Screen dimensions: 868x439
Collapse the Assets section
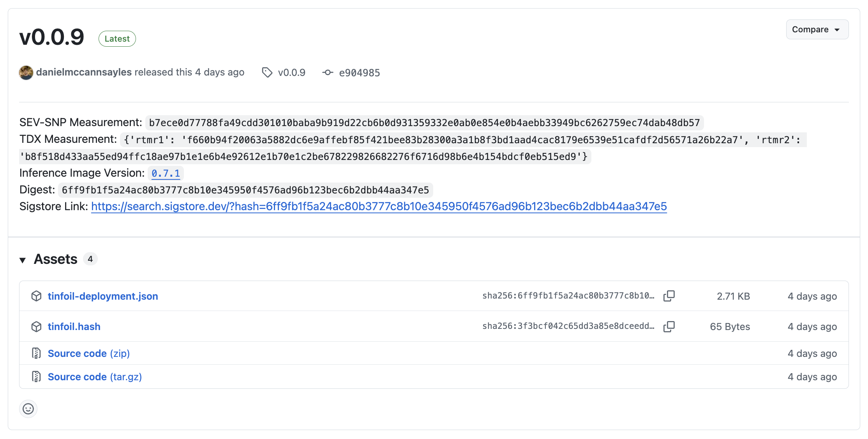(x=23, y=259)
